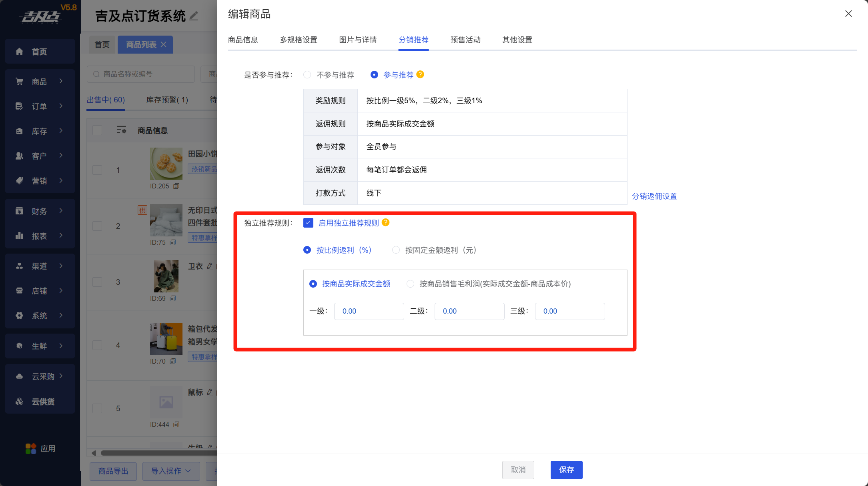Select 按商品销售毛利润 radio option
The width and height of the screenshot is (868, 486).
click(410, 284)
